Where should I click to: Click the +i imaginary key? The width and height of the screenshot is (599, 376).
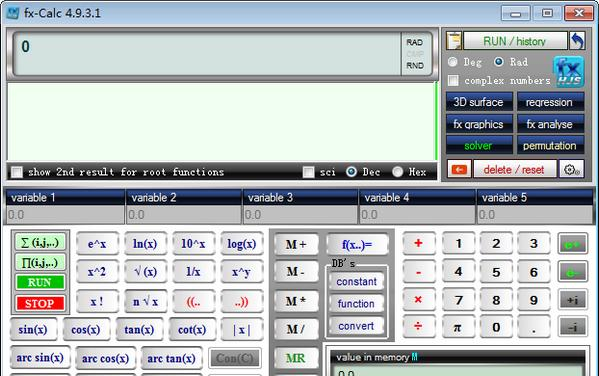coord(572,300)
